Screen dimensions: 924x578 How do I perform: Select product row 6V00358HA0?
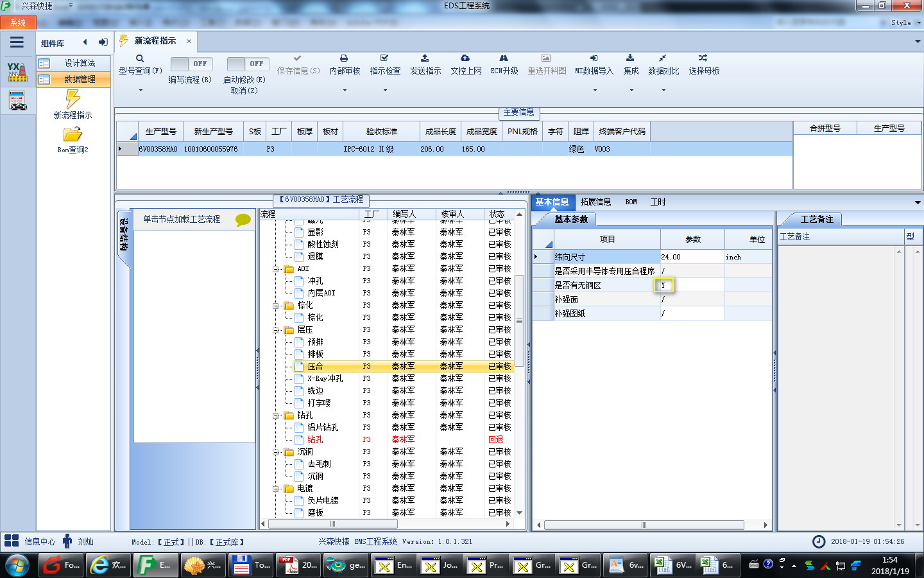click(454, 149)
